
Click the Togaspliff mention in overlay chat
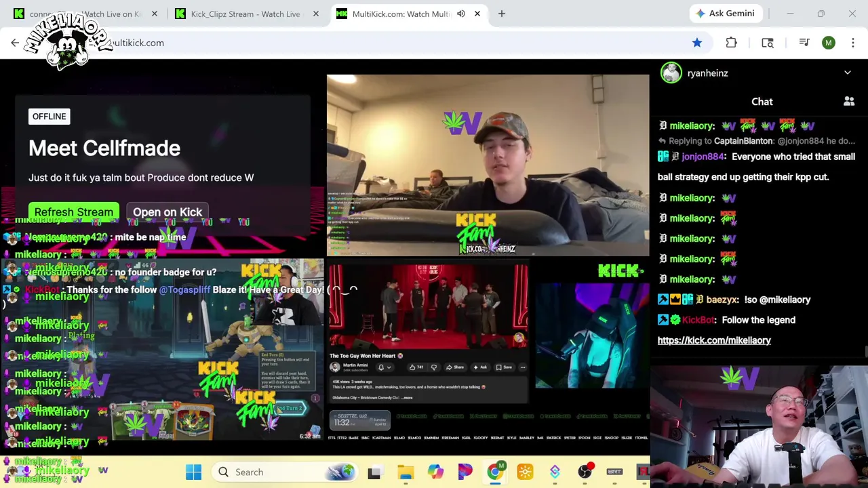coord(184,289)
